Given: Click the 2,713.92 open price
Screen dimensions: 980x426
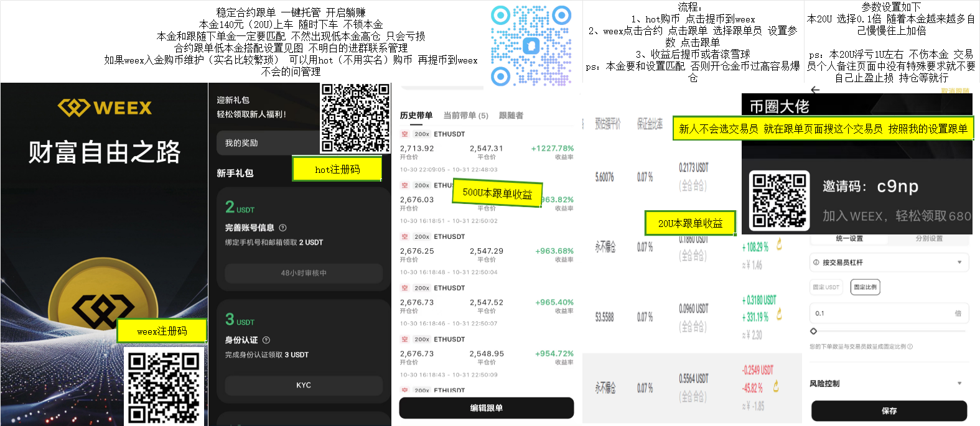Looking at the screenshot, I should [417, 149].
